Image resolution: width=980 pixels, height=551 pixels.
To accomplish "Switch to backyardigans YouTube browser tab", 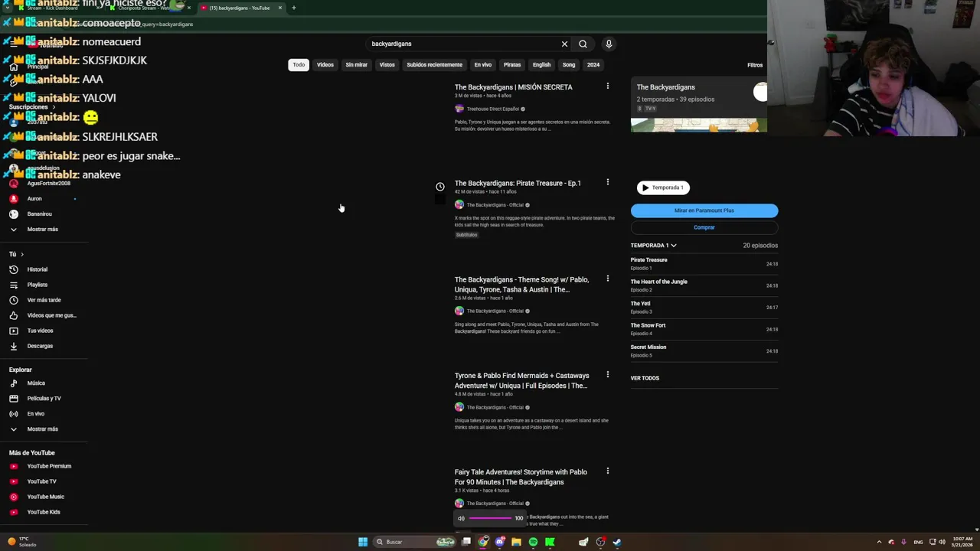I will click(x=240, y=8).
